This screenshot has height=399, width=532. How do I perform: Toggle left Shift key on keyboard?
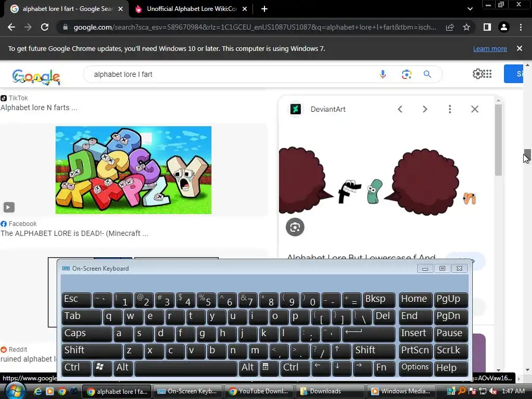(92, 351)
